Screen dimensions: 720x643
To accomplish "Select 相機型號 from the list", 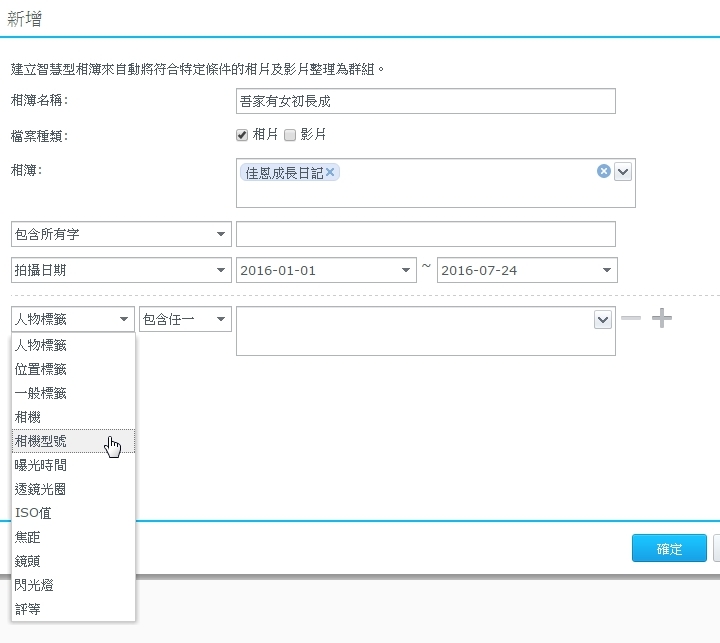I will point(58,441).
